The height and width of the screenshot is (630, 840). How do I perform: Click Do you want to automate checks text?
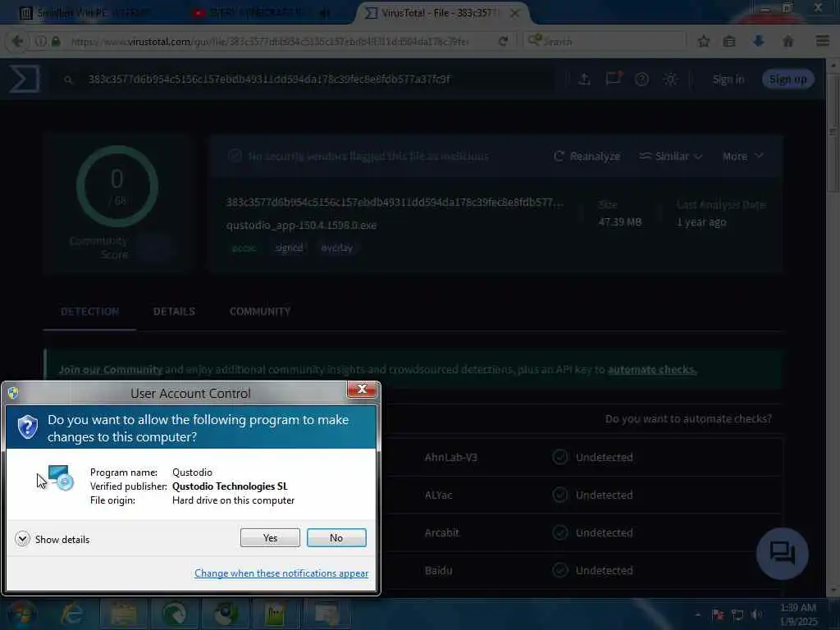coord(688,418)
